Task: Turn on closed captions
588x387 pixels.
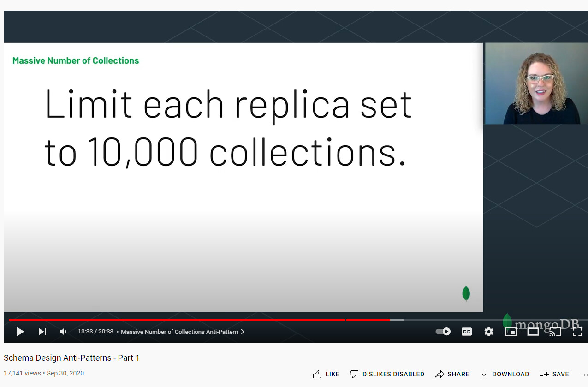Action: [467, 332]
